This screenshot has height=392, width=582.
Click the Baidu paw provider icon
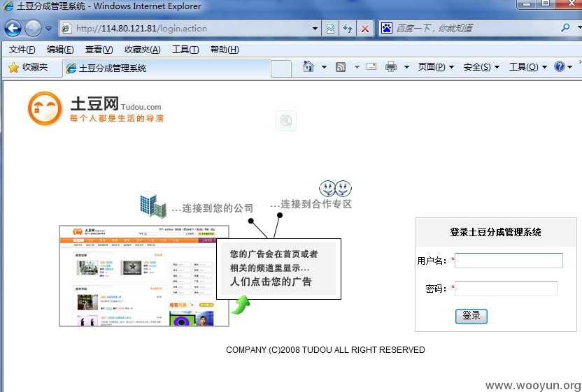click(x=386, y=28)
